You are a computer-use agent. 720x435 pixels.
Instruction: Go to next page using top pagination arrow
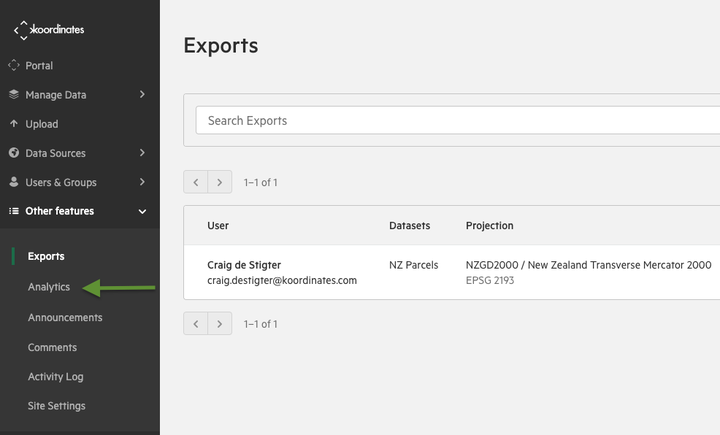(219, 182)
